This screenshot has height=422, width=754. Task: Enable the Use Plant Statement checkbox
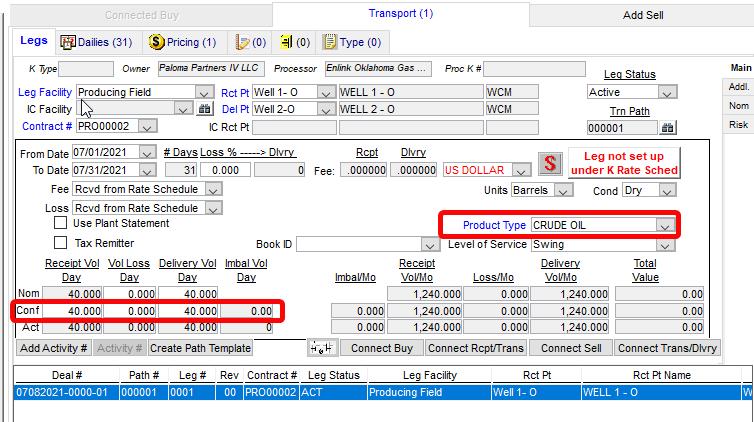(61, 223)
